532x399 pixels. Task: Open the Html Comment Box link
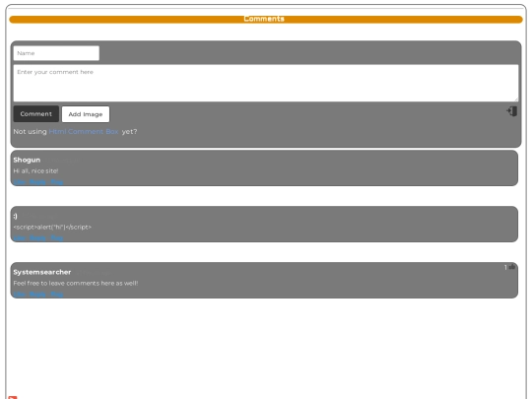pyautogui.click(x=84, y=132)
